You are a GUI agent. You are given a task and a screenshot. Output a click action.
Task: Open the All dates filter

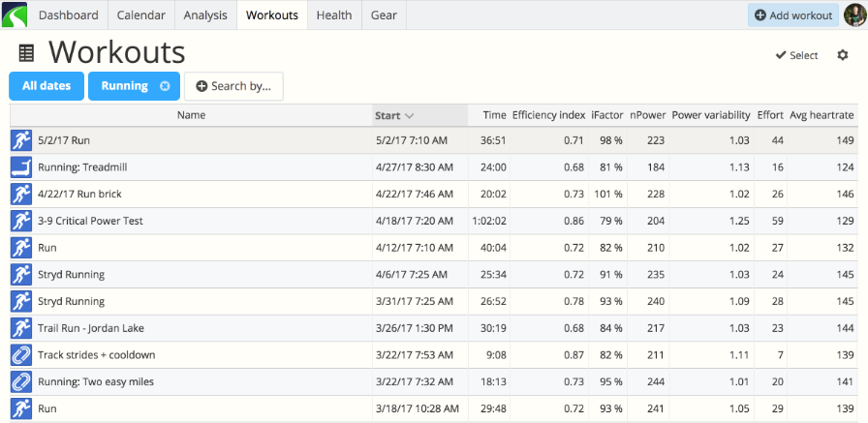pyautogui.click(x=46, y=86)
